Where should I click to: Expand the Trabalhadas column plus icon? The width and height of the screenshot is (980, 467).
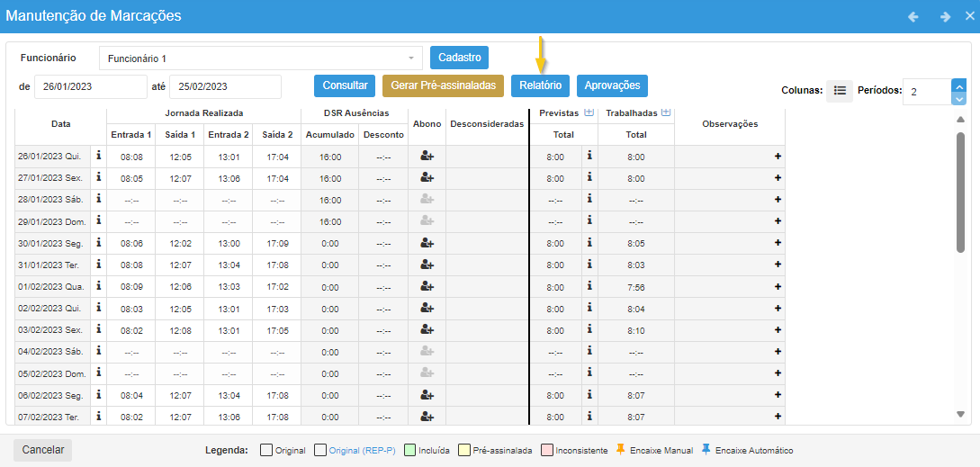(x=666, y=112)
